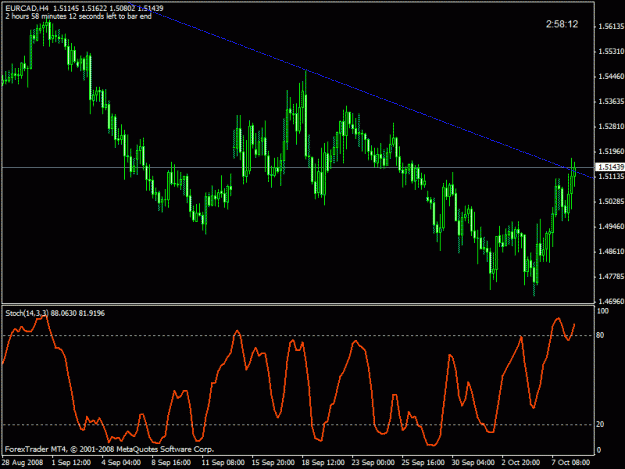Viewport: 625px width, 469px height.
Task: Click the 25 Sep 16:00 date label
Action: [423, 463]
